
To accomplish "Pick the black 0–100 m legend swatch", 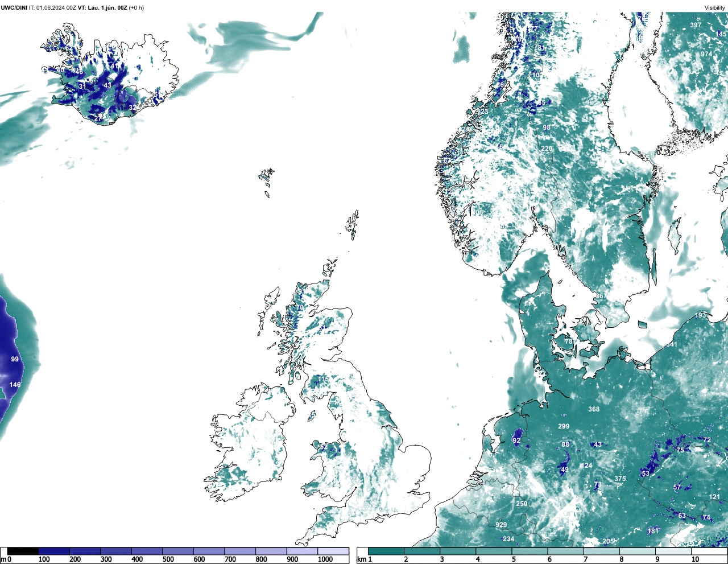I will click(x=23, y=551).
